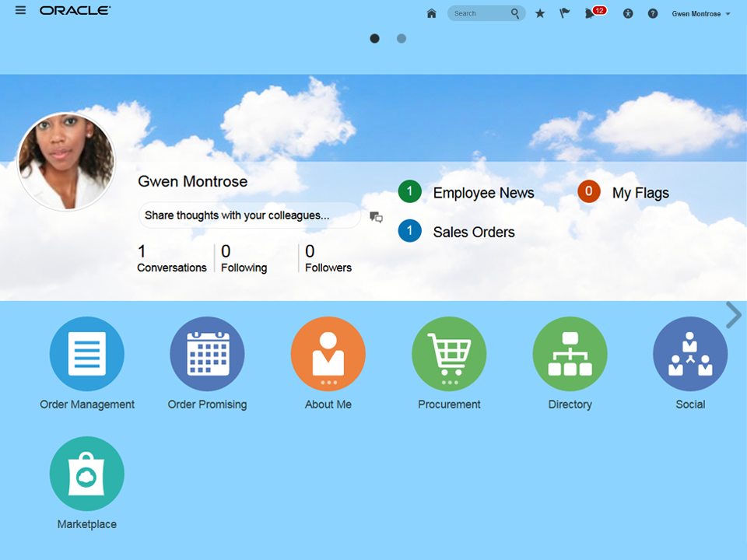
Task: Click the Order Promising label
Action: 207,404
